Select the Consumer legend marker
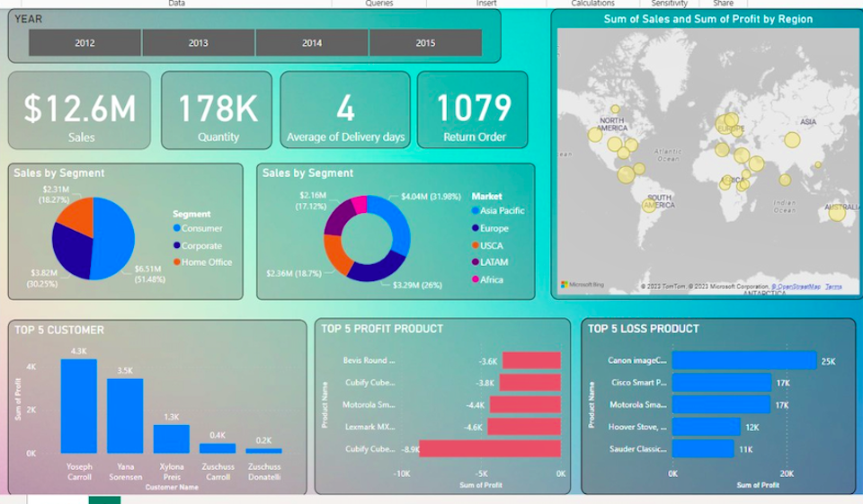 coord(177,228)
